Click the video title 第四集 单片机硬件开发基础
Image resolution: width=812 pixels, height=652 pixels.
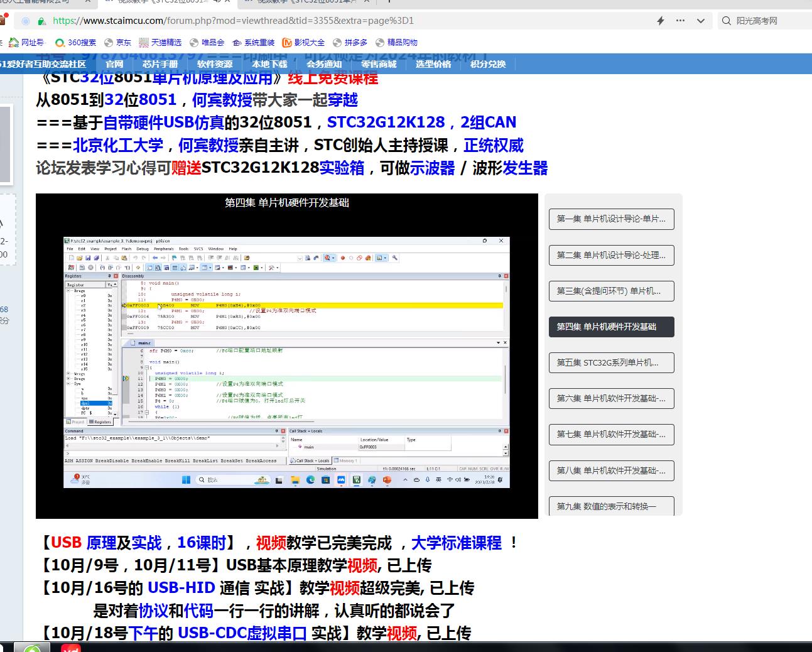286,202
